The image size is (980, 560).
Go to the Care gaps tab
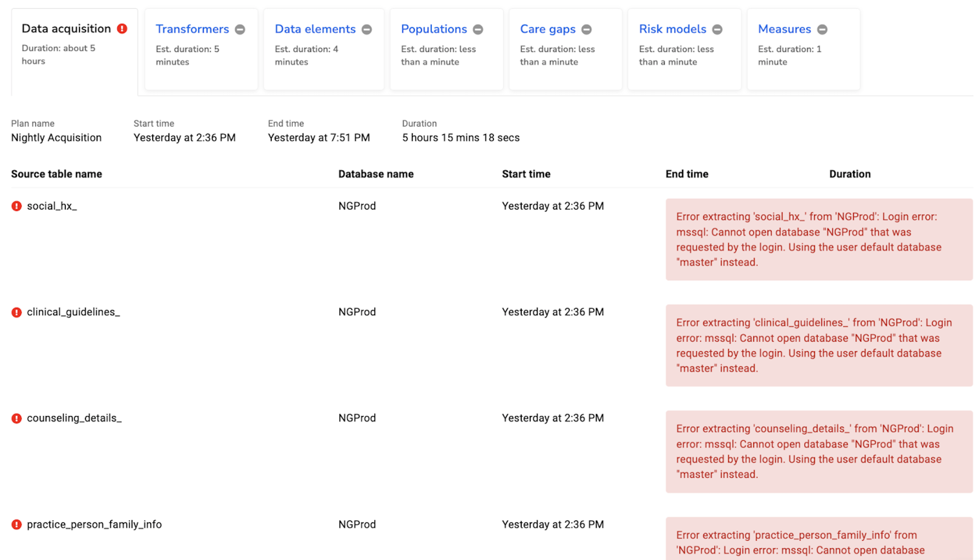point(548,29)
